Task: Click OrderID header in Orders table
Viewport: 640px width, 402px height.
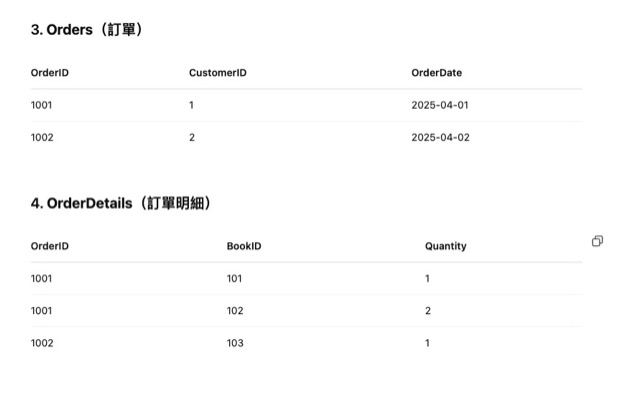Action: (x=50, y=73)
